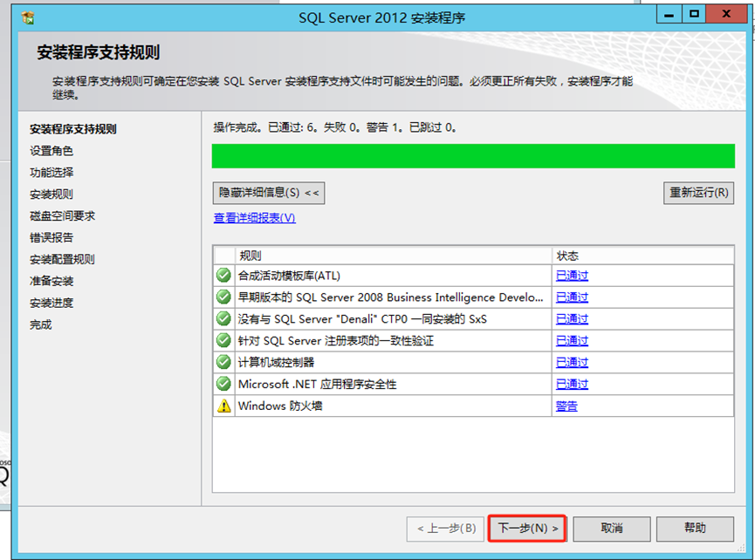Re-run checks with 重新运行(R) button

[x=698, y=193]
